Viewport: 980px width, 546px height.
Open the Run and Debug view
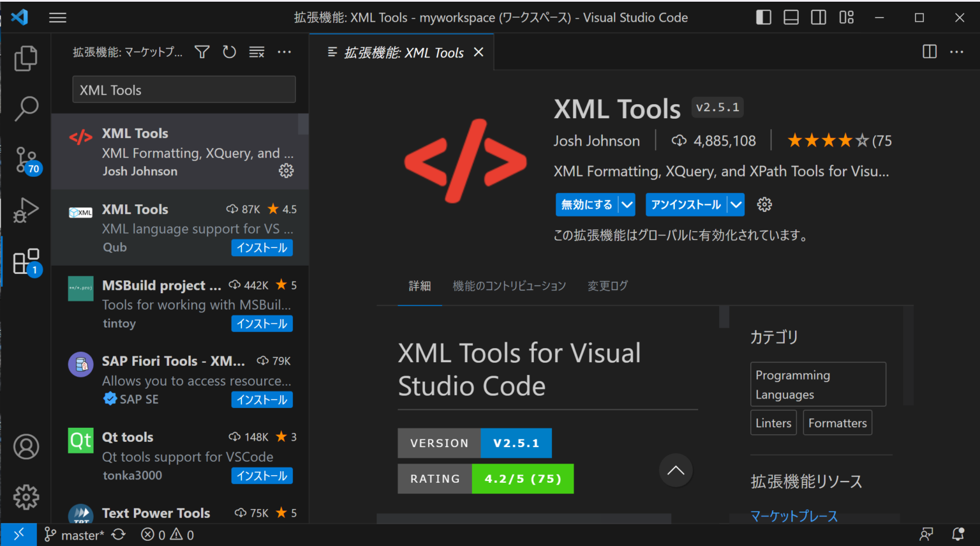pos(26,209)
